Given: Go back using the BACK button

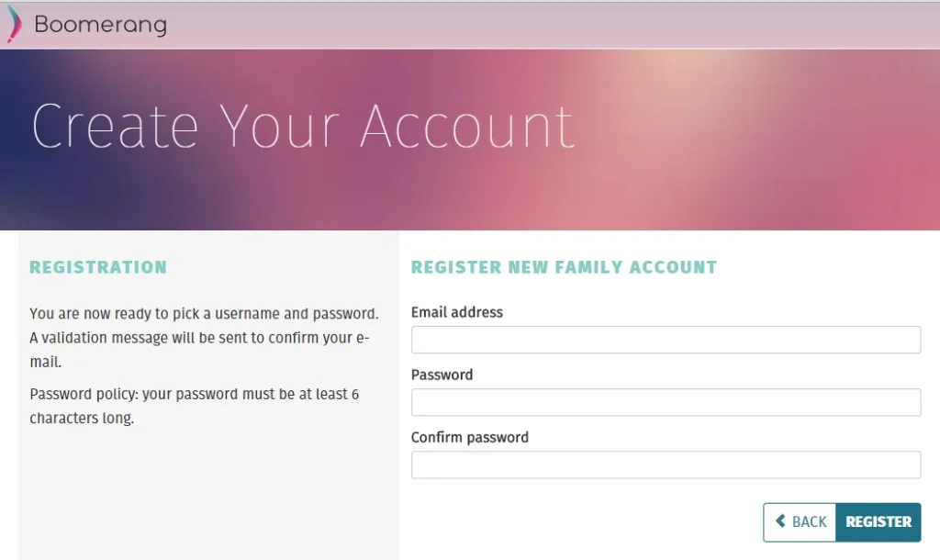Looking at the screenshot, I should point(800,521).
